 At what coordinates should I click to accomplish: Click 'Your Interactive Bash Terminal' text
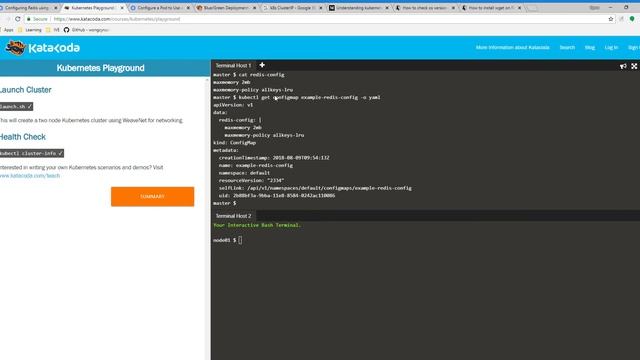coord(257,225)
